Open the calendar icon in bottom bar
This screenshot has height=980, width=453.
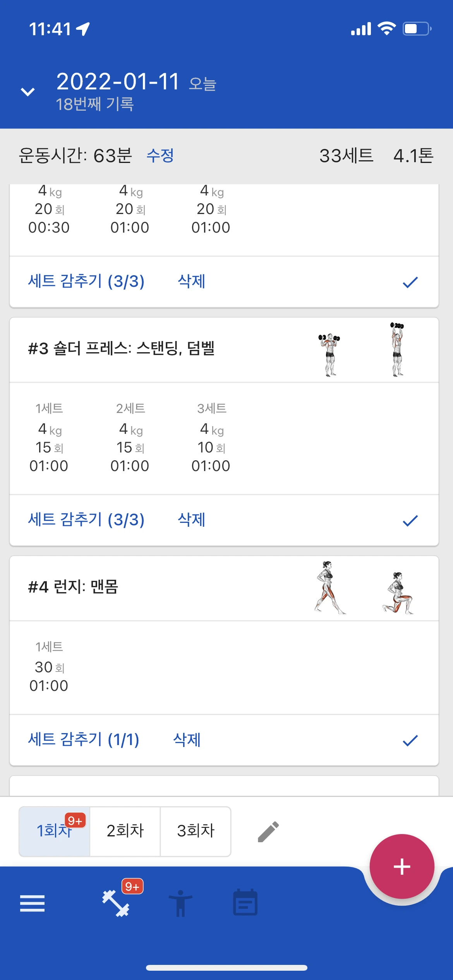pyautogui.click(x=245, y=903)
